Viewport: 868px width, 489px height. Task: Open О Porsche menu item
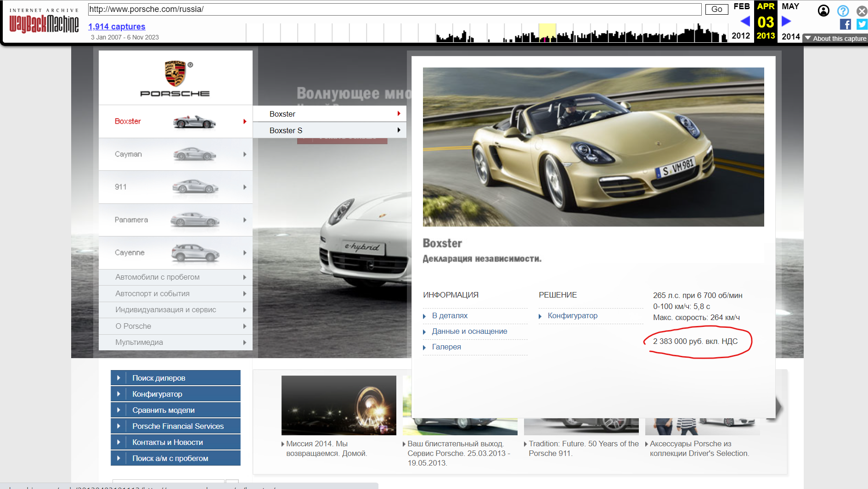[x=175, y=326]
